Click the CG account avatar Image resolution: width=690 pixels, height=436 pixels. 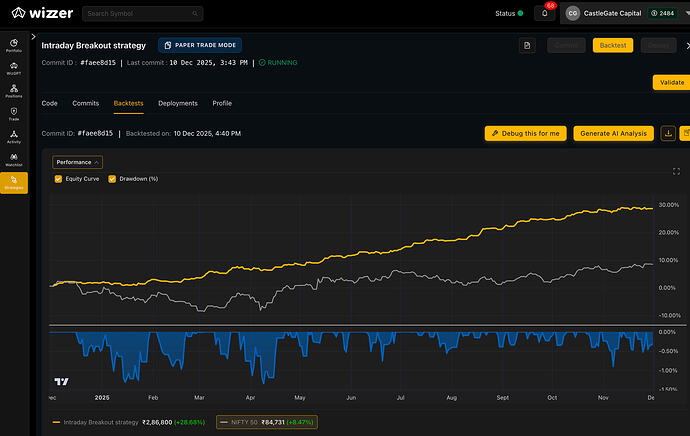(573, 13)
